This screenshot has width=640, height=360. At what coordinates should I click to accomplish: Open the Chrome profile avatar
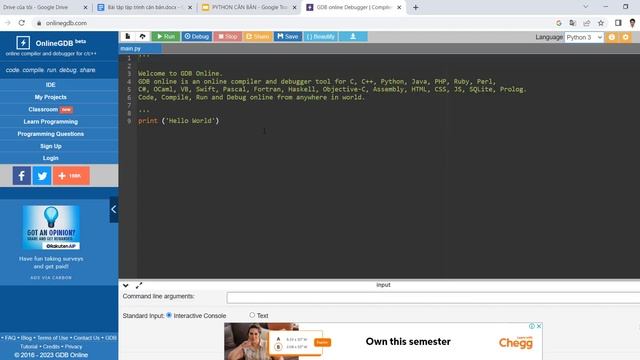632,23
